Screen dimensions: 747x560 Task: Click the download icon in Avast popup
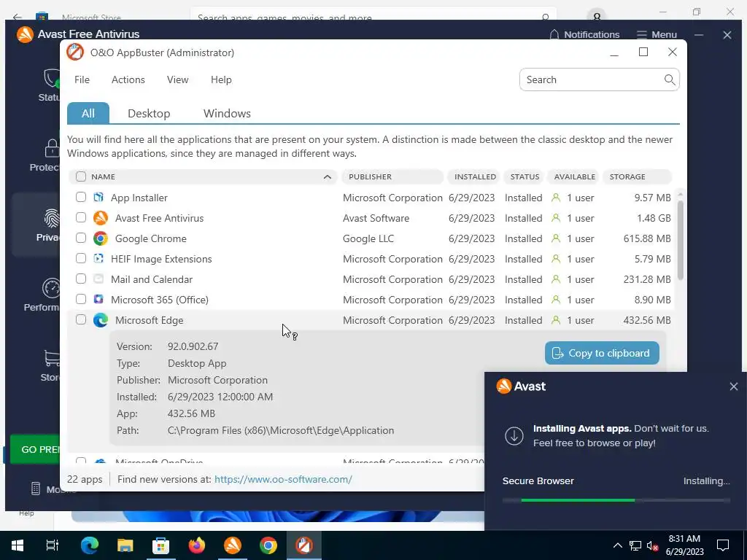point(514,435)
